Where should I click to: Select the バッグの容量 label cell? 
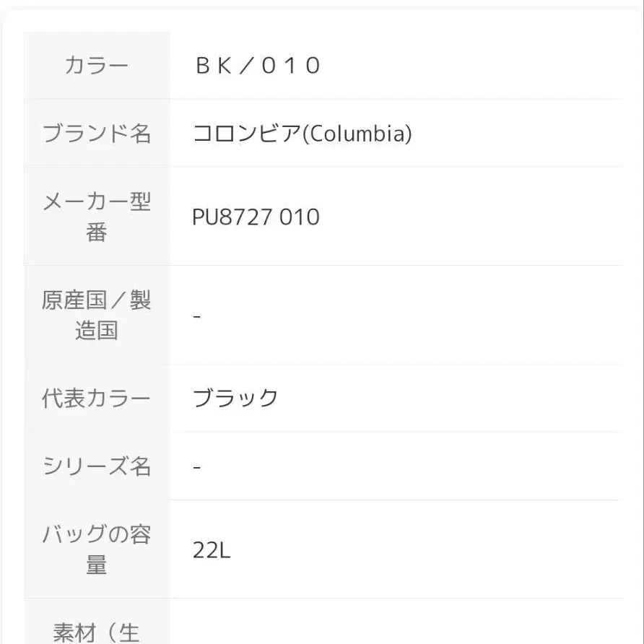coord(97,549)
